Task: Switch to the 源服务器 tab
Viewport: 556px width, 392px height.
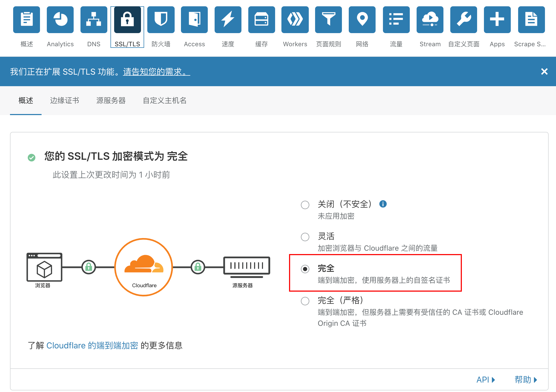Action: click(x=111, y=101)
